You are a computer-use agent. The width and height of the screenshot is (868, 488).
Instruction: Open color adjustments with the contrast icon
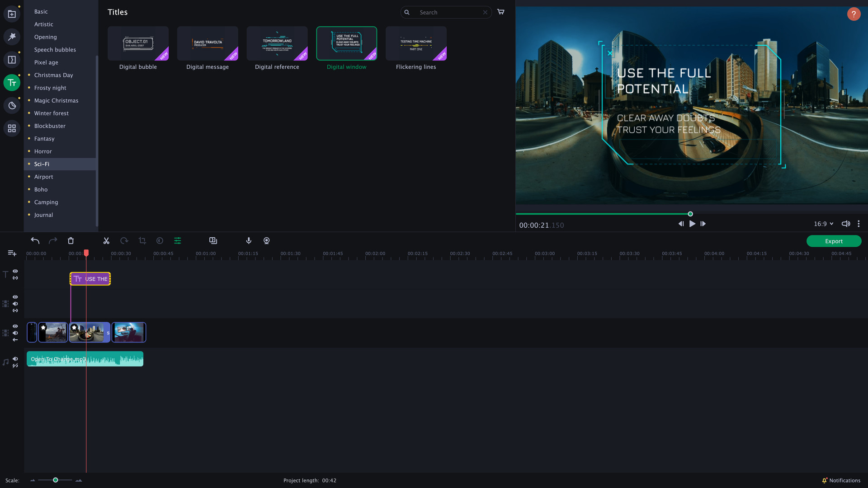(160, 241)
